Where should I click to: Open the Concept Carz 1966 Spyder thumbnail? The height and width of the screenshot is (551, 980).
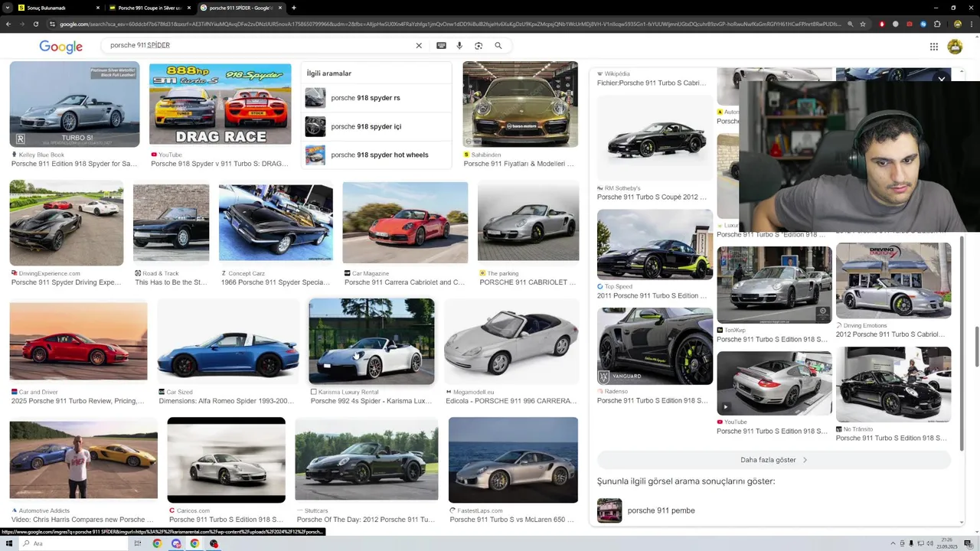[276, 223]
